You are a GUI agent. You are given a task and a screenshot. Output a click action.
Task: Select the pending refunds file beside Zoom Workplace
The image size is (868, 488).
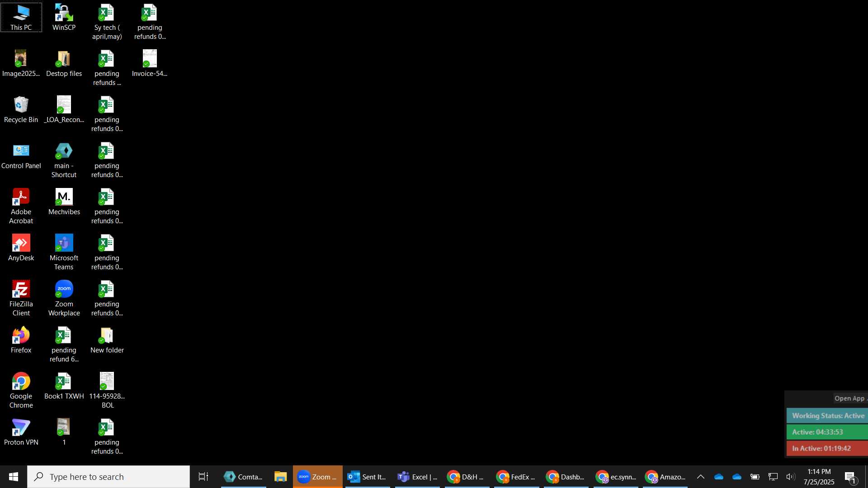pos(107,299)
